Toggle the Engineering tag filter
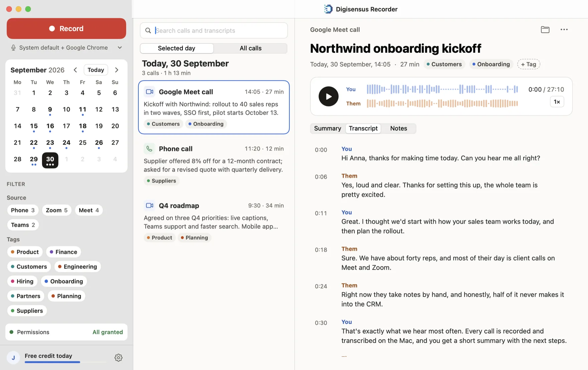Screen dimensions: 588x370 [x=78, y=267]
